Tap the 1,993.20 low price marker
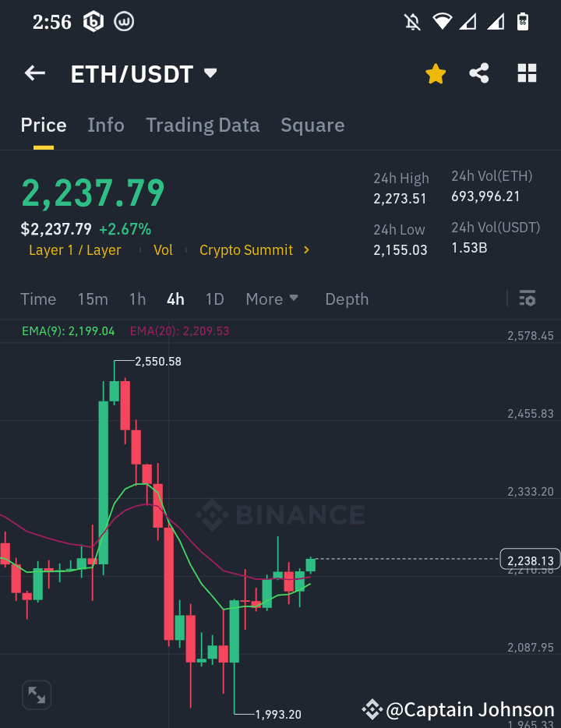 tap(278, 715)
